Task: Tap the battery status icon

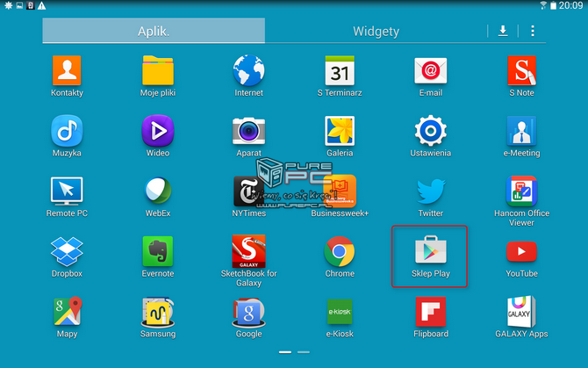Action: [553, 5]
